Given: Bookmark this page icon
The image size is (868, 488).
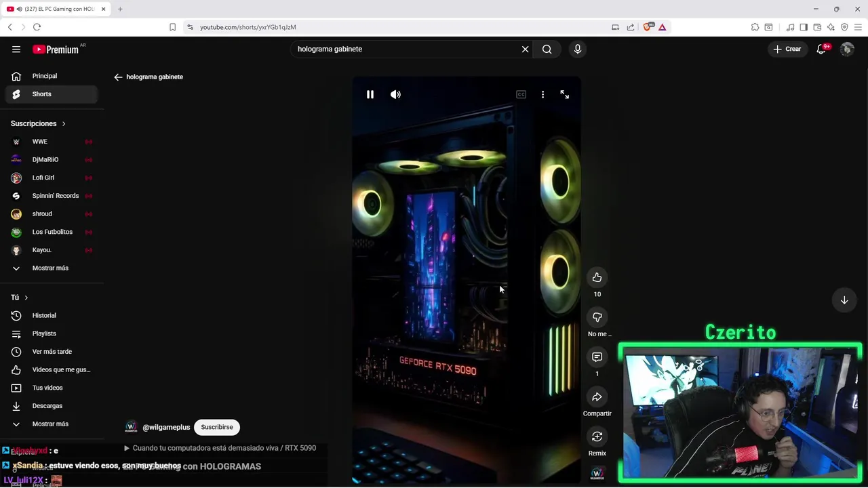Looking at the screenshot, I should [172, 27].
